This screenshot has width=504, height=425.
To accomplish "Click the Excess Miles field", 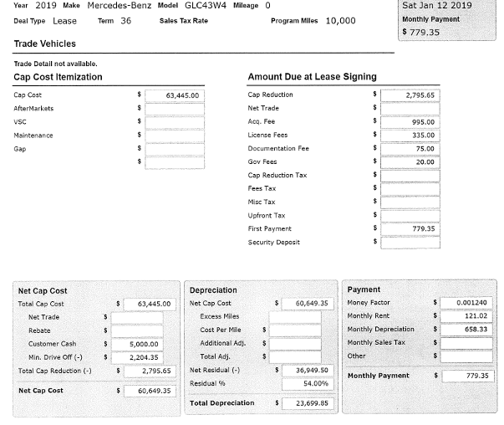I will coord(295,317).
